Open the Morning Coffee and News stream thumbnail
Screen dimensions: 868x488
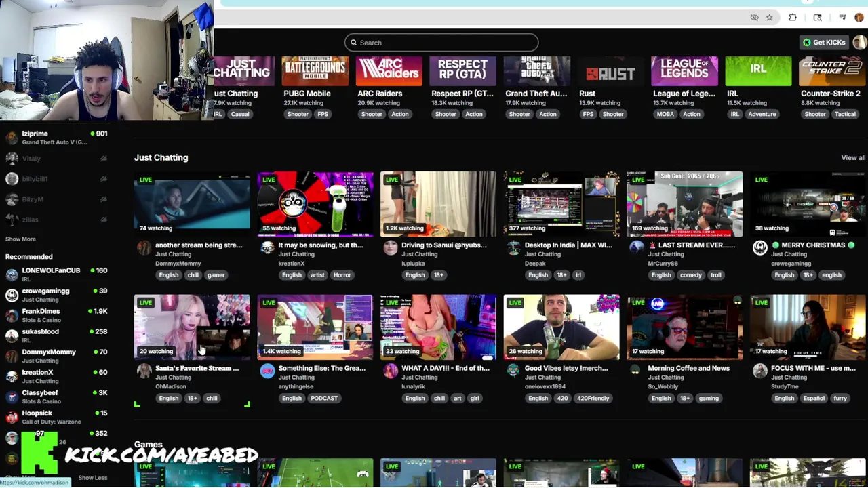pyautogui.click(x=684, y=327)
